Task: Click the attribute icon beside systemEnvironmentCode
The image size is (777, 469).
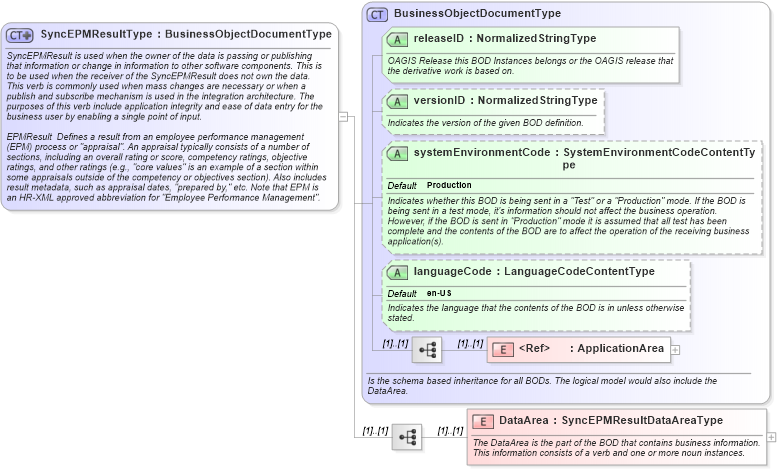Action: pyautogui.click(x=397, y=154)
